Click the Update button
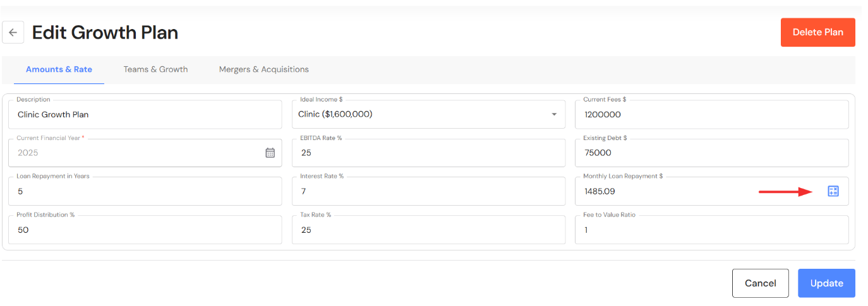The width and height of the screenshot is (868, 306). [x=826, y=283]
